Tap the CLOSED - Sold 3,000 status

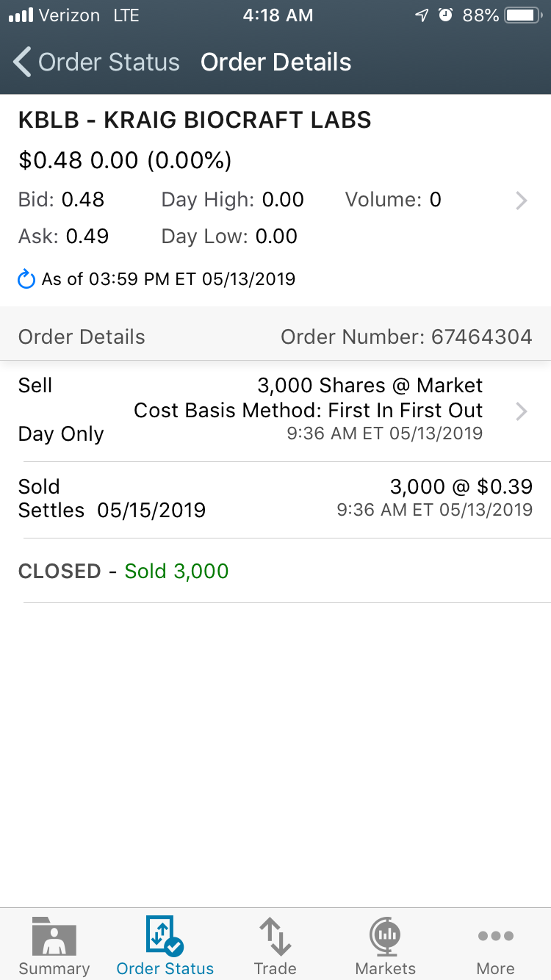(x=123, y=571)
